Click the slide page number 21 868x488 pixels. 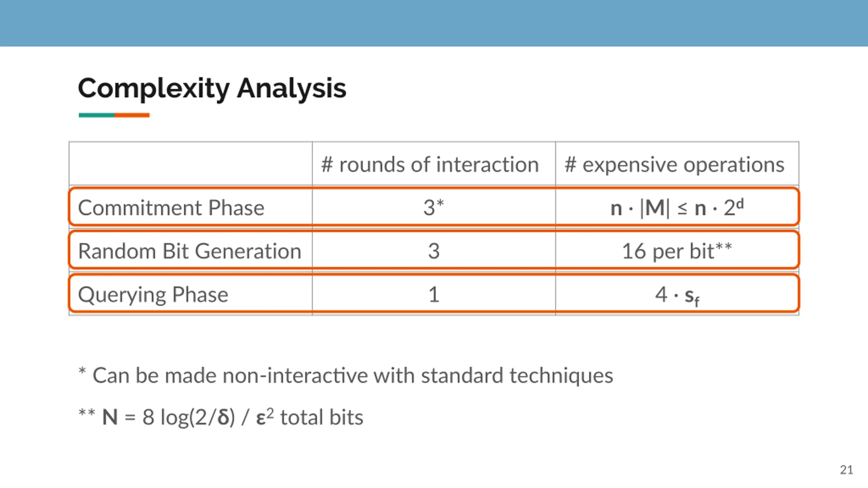(846, 470)
